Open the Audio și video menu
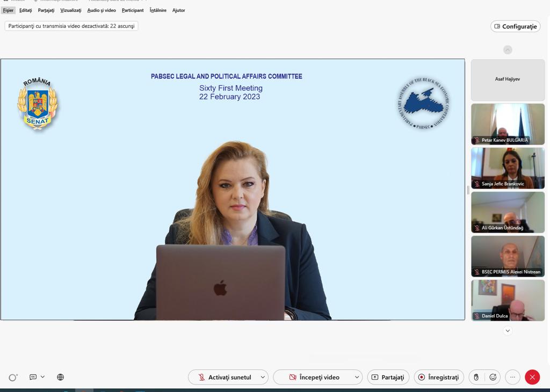The image size is (550, 392). pos(102,10)
